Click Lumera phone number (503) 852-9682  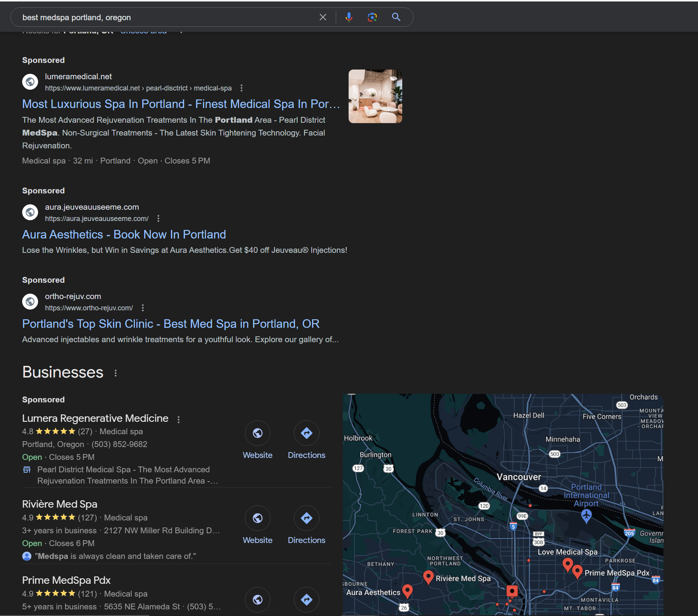point(119,444)
